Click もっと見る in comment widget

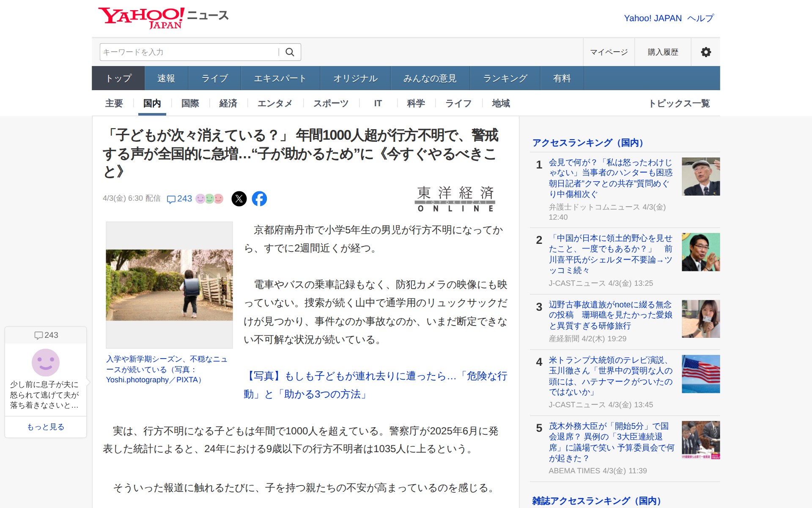tap(46, 427)
